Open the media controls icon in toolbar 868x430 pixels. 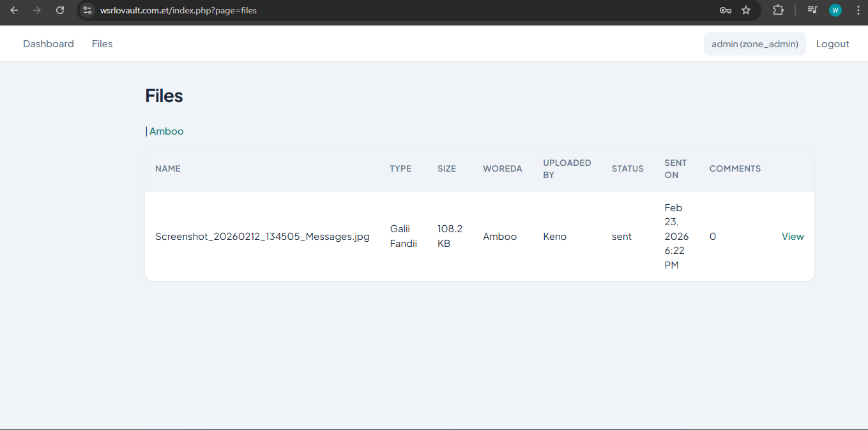point(812,10)
